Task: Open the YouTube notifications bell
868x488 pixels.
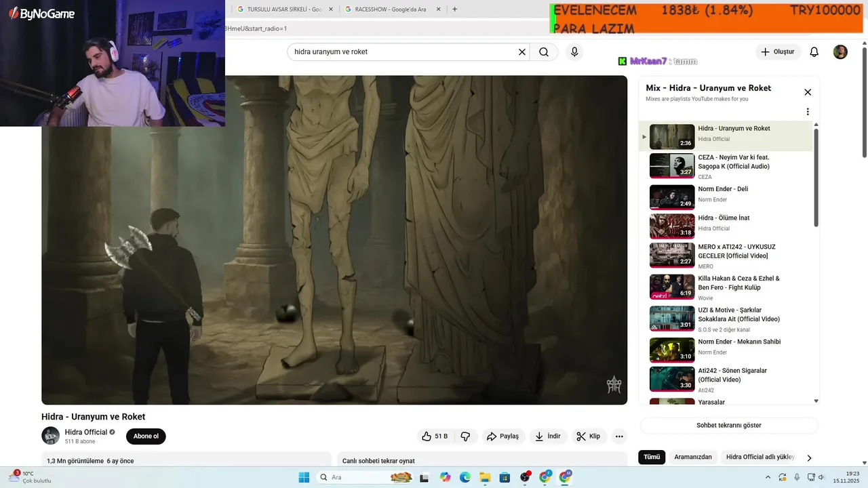Action: click(814, 52)
